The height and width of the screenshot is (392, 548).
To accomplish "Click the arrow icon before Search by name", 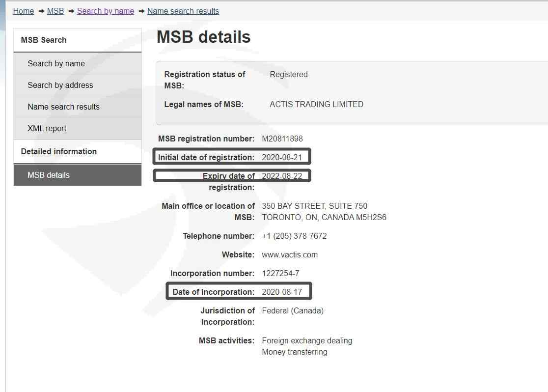I will coord(71,11).
